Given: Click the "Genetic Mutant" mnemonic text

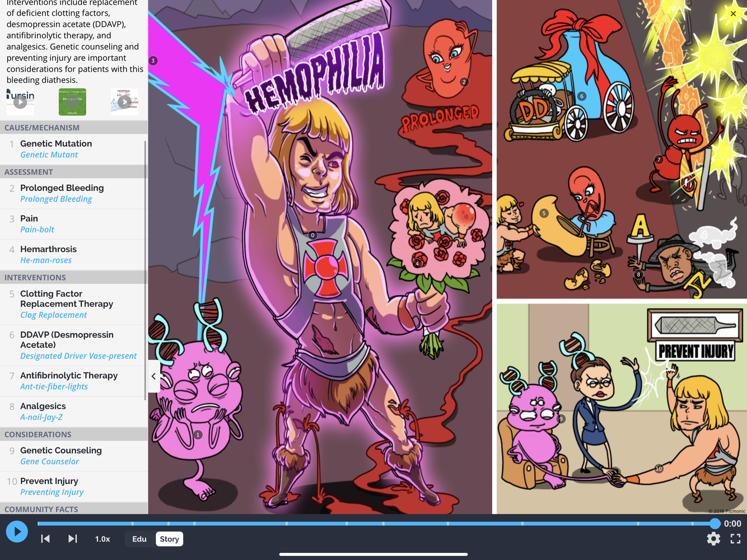Looking at the screenshot, I should coord(49,155).
